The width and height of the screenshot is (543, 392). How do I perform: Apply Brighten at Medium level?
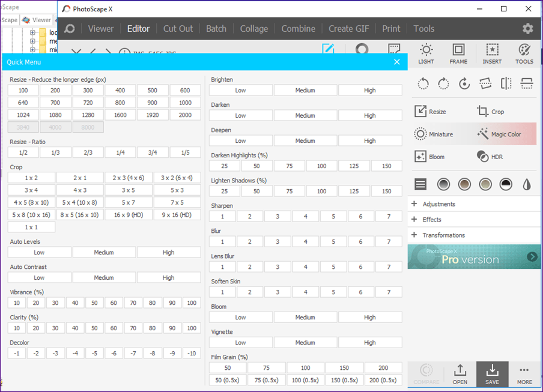(x=305, y=90)
